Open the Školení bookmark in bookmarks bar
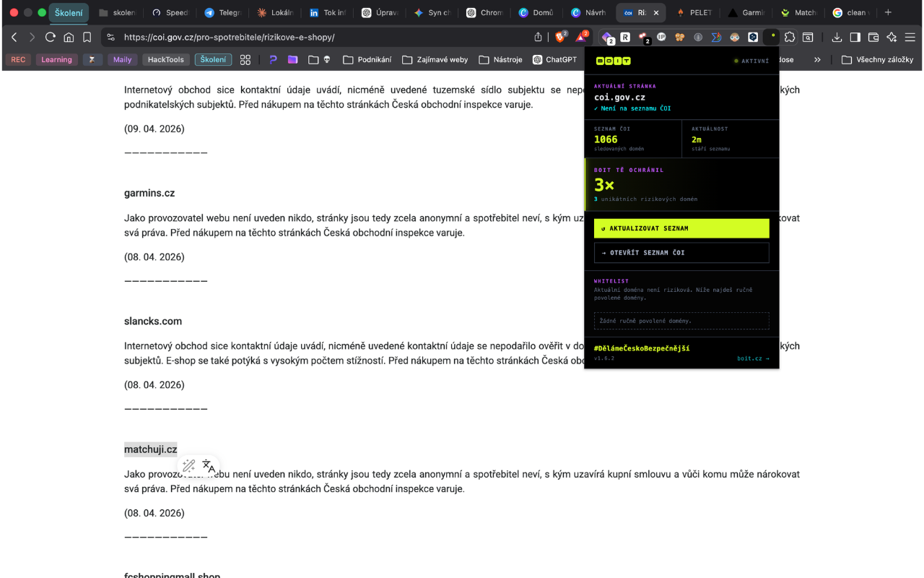 213,59
